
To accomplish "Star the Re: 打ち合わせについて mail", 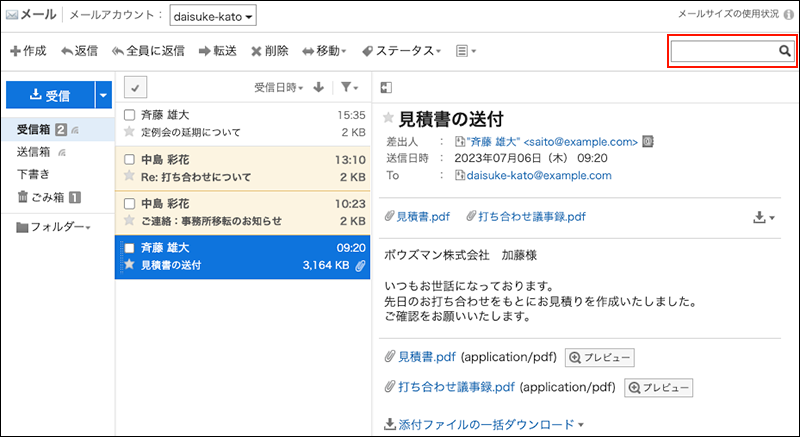I will [x=130, y=176].
